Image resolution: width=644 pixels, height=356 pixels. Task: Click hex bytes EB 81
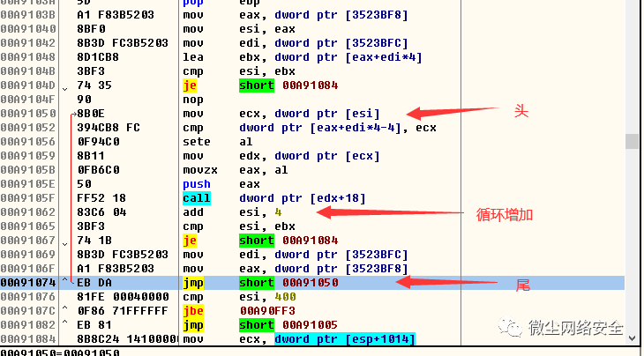click(94, 325)
